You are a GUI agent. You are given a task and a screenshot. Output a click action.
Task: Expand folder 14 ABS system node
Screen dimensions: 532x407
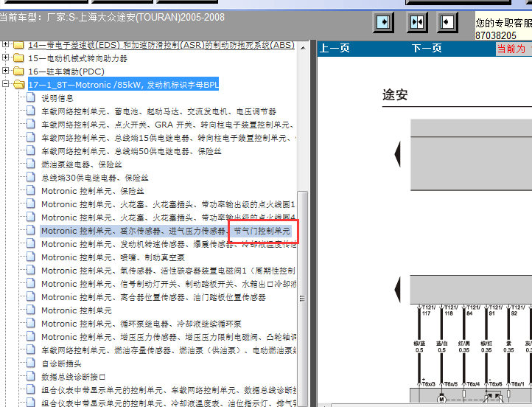click(5, 44)
